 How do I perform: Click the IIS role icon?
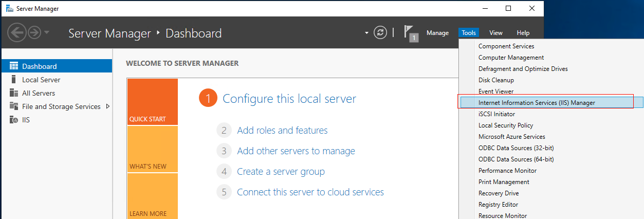click(13, 120)
